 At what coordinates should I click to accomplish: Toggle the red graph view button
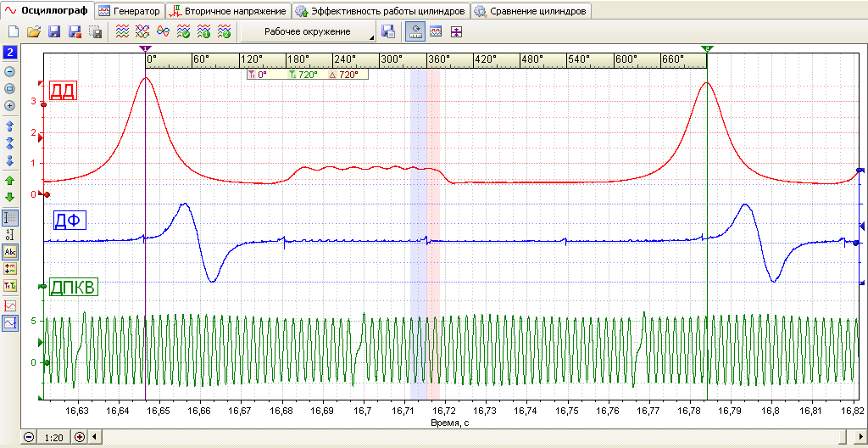point(10,306)
